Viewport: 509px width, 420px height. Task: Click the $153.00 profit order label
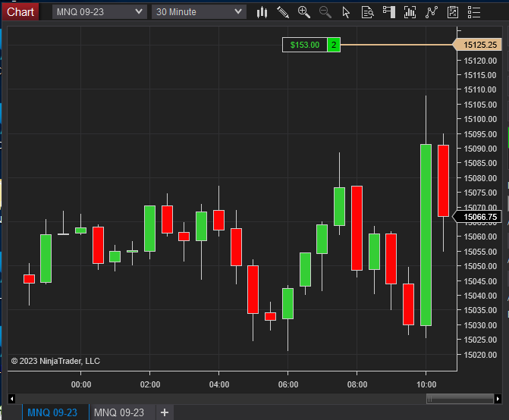coord(304,45)
